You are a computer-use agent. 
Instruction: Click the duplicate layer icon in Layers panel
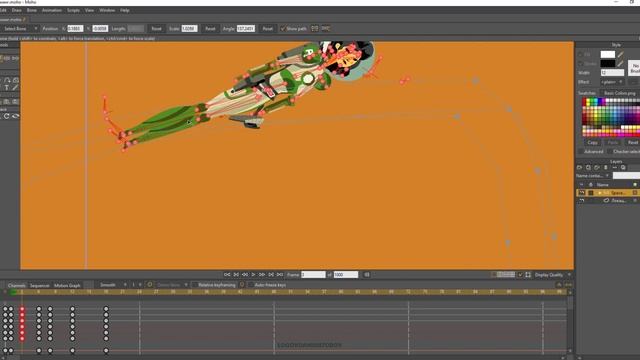click(x=588, y=168)
